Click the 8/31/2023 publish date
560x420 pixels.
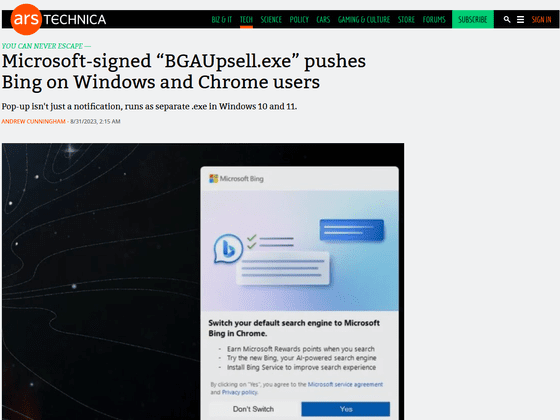95,121
